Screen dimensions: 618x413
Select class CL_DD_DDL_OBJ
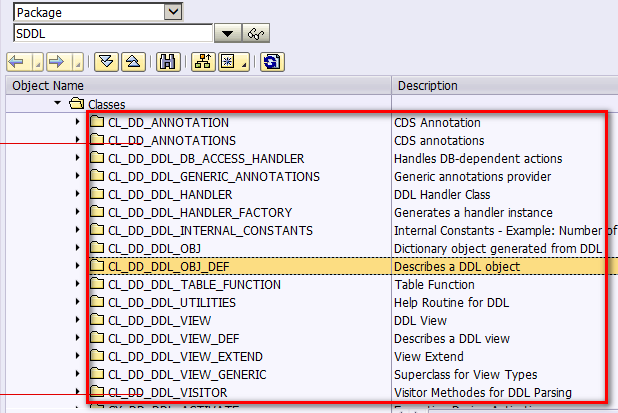click(154, 249)
